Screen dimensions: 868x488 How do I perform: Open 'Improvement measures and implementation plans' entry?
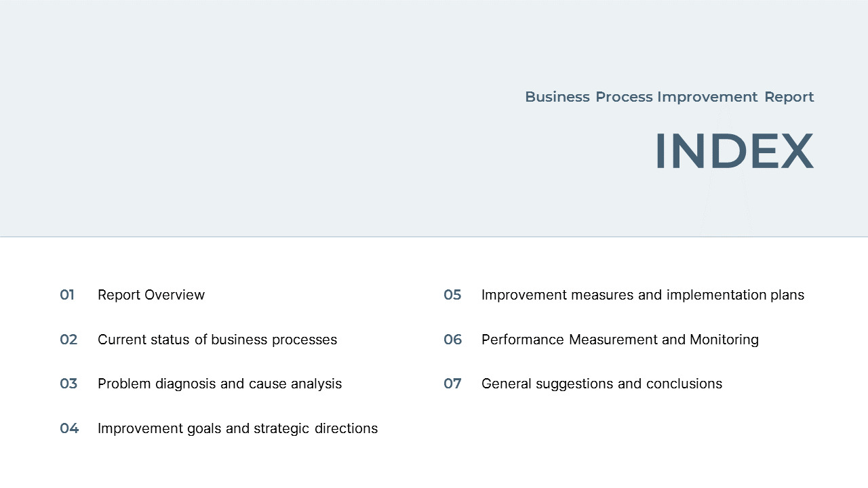642,295
